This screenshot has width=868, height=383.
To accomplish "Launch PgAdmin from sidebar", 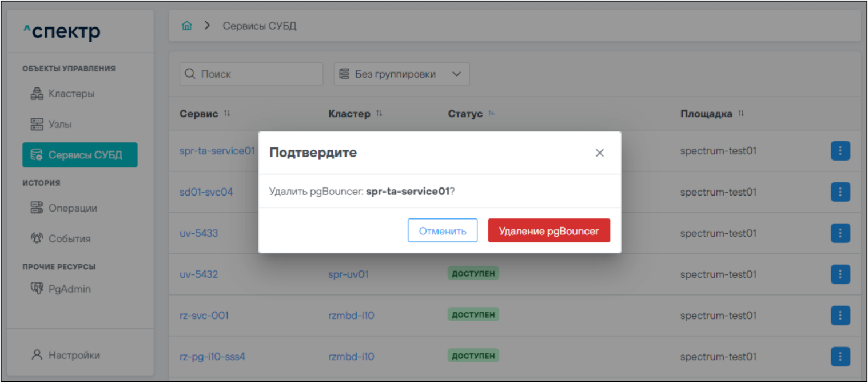I will tap(69, 289).
